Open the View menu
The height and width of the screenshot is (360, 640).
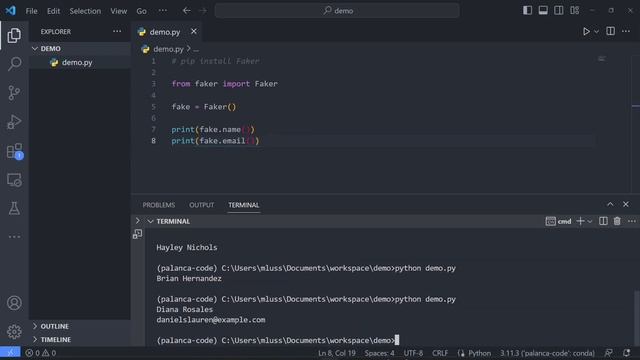click(118, 11)
